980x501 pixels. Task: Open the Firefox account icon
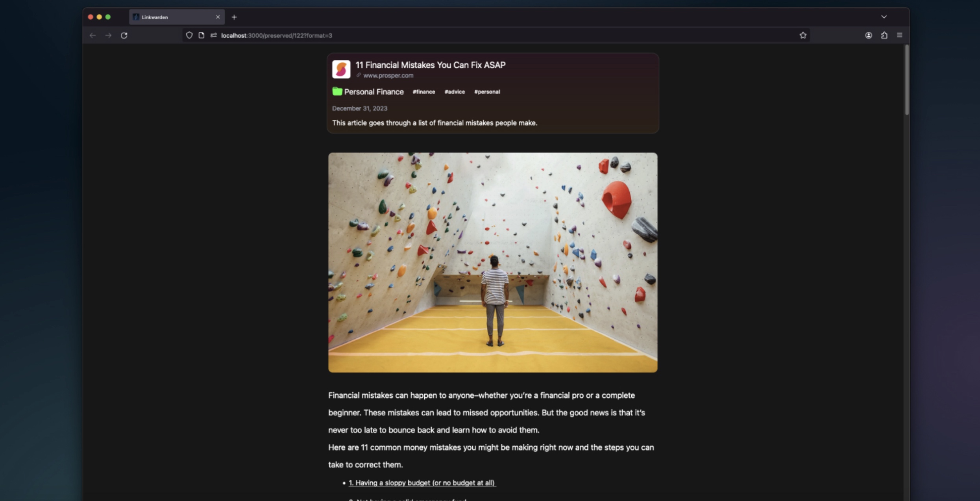pos(869,35)
